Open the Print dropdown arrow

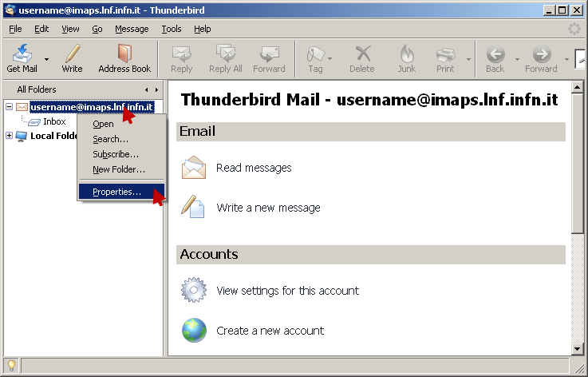pos(468,59)
